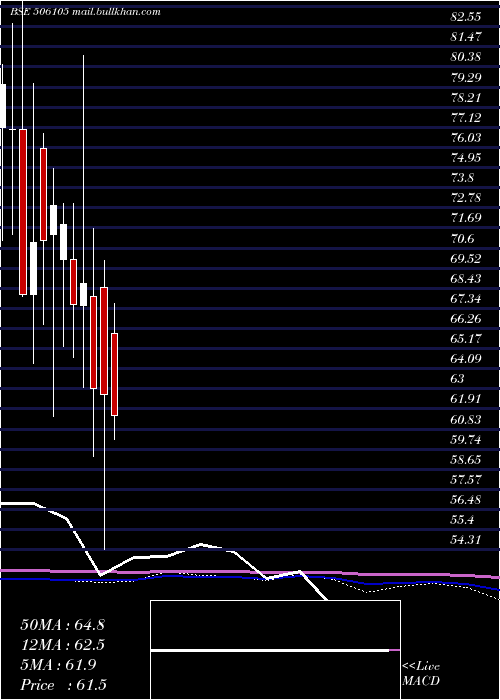Click the 64.09 price axis label
Screen dimensions: 500x700
pos(466,359)
